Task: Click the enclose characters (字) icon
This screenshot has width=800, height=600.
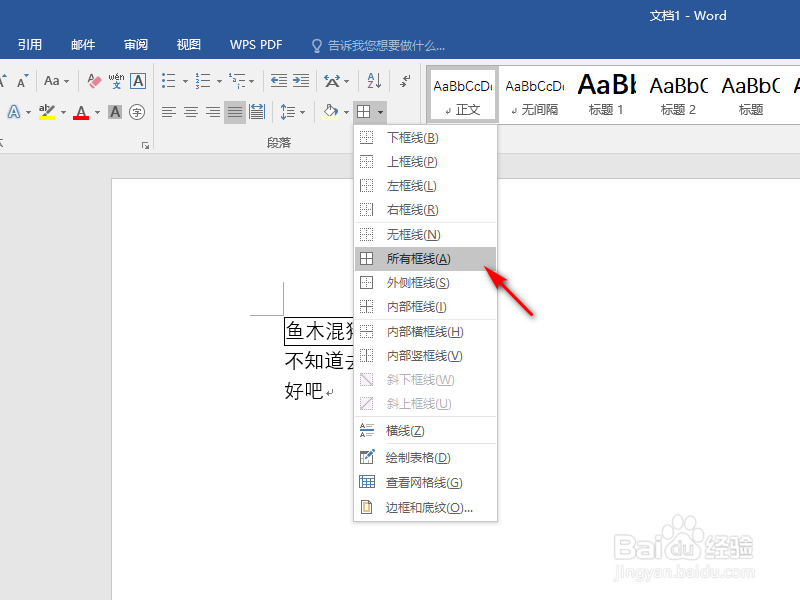Action: 135,111
